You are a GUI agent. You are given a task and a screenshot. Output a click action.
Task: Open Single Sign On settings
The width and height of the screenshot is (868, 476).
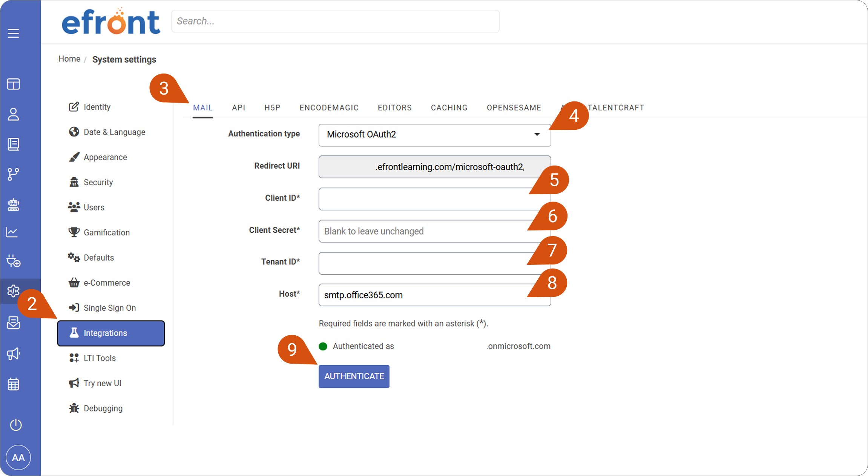[x=102, y=308]
